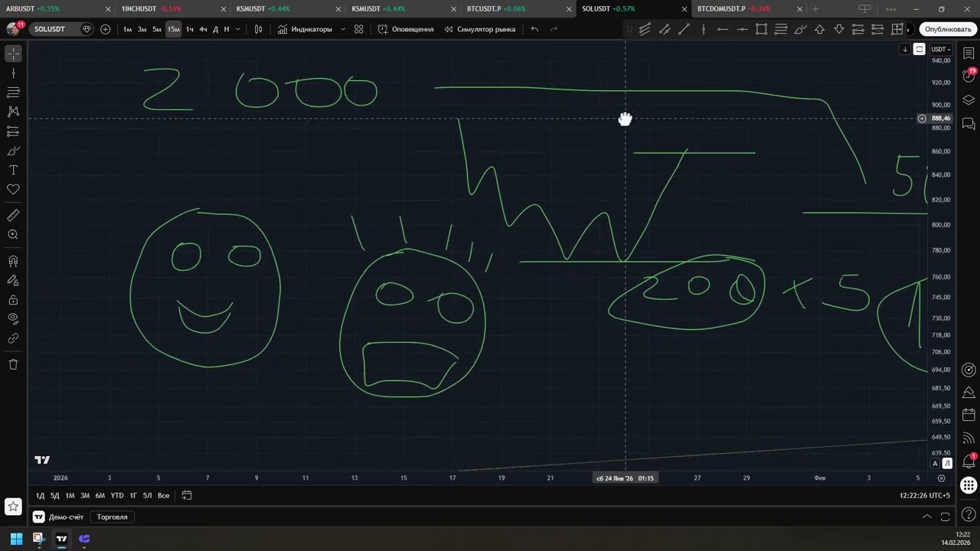Viewport: 980px width, 551px height.
Task: Select the ruler measure tool
Action: (13, 215)
